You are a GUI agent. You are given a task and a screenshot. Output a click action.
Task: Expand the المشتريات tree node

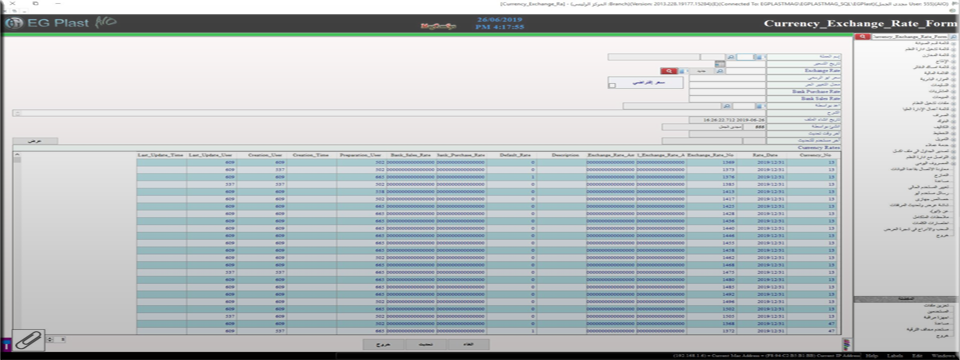pyautogui.click(x=953, y=91)
